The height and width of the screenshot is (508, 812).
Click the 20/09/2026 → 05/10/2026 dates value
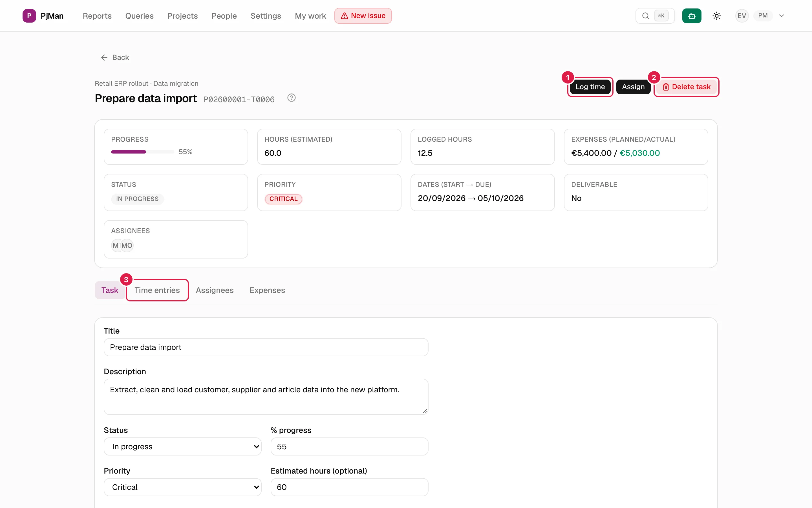point(470,198)
